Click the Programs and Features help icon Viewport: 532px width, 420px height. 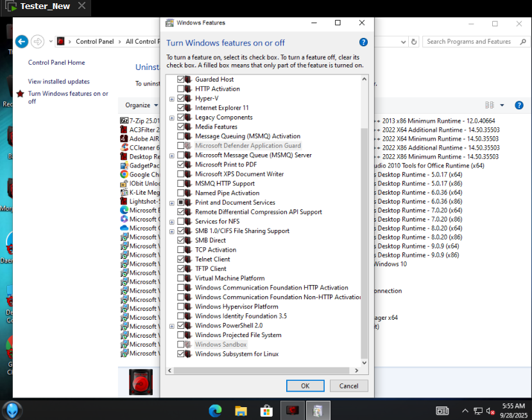[x=519, y=105]
